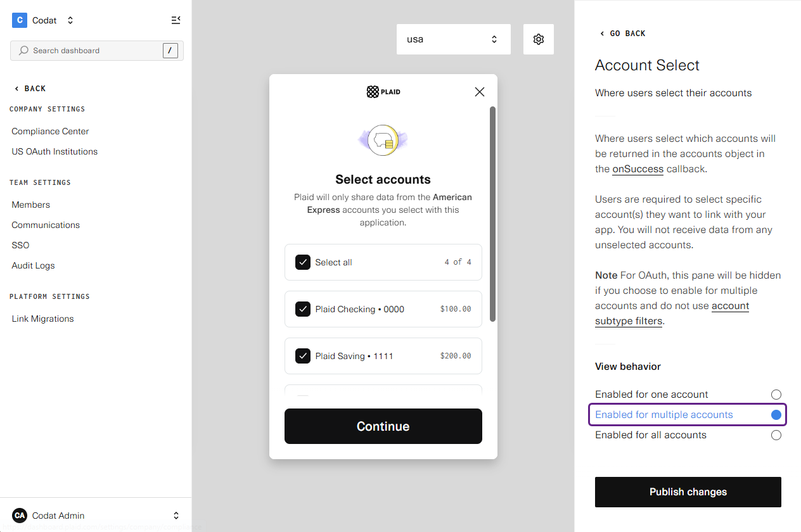Image resolution: width=801 pixels, height=532 pixels.
Task: Collapse the sidebar using the collapse icon
Action: pos(176,20)
